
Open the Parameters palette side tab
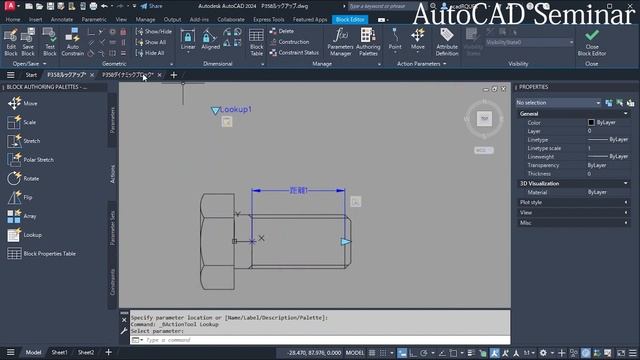click(x=113, y=120)
